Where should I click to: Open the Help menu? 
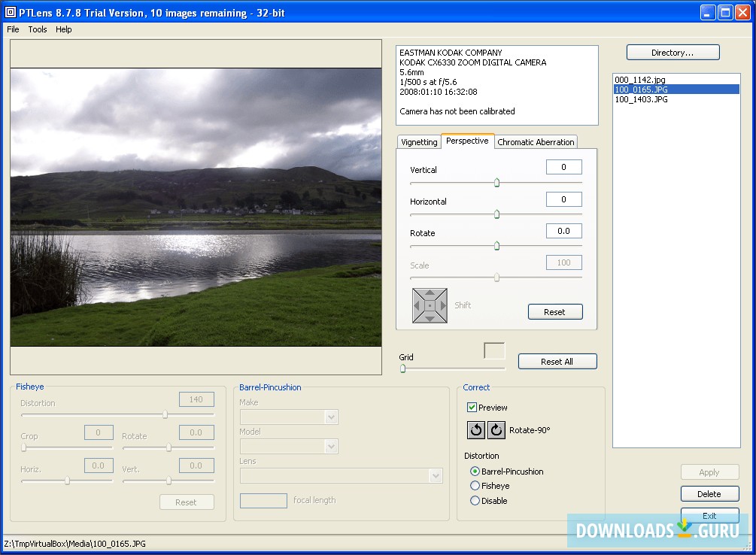click(64, 29)
